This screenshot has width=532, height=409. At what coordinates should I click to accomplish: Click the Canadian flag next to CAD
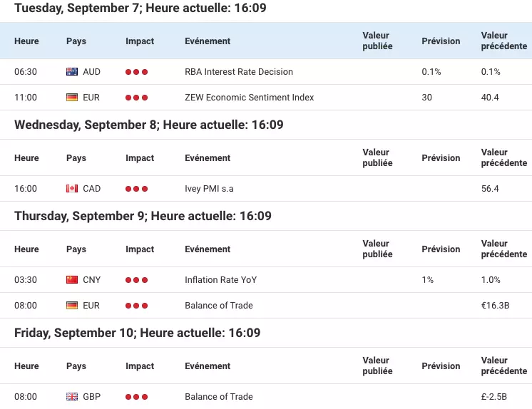(72, 189)
